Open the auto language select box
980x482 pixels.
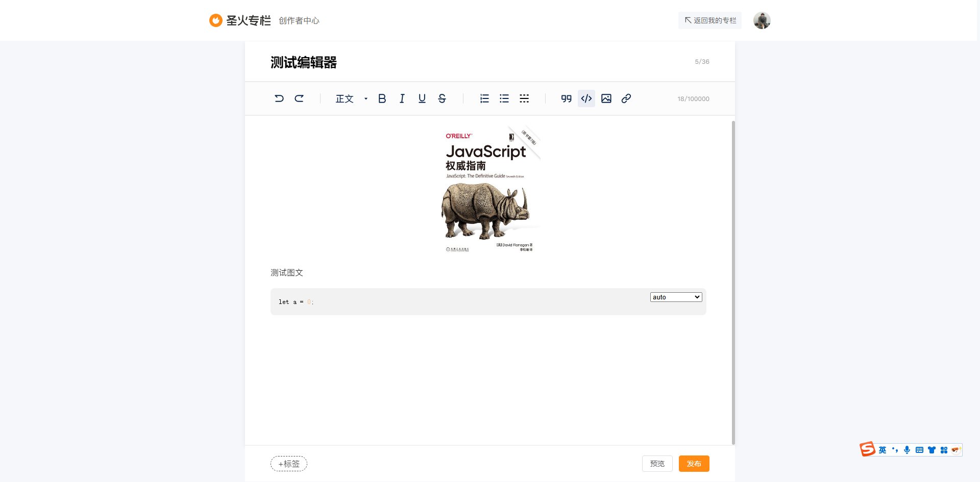pyautogui.click(x=676, y=297)
